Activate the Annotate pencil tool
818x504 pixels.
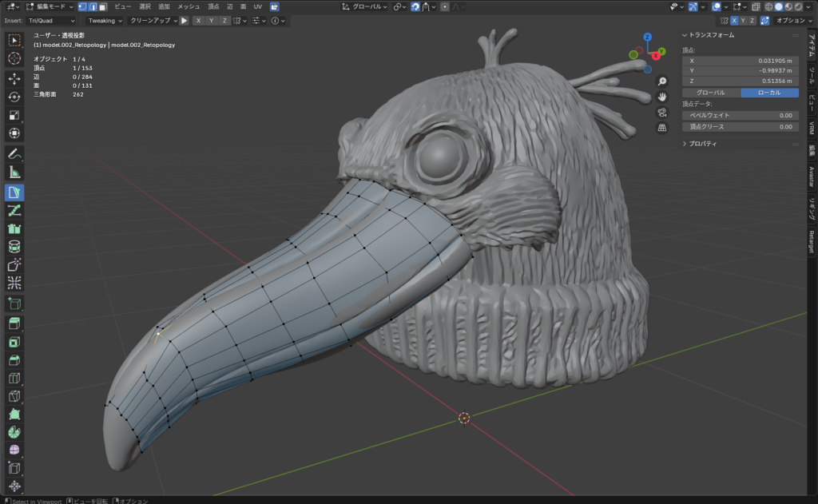coord(14,153)
